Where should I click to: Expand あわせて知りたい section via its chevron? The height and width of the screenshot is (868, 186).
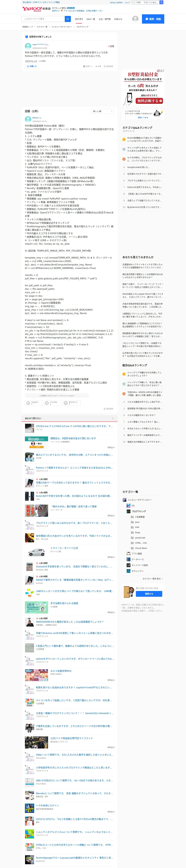click(113, 419)
